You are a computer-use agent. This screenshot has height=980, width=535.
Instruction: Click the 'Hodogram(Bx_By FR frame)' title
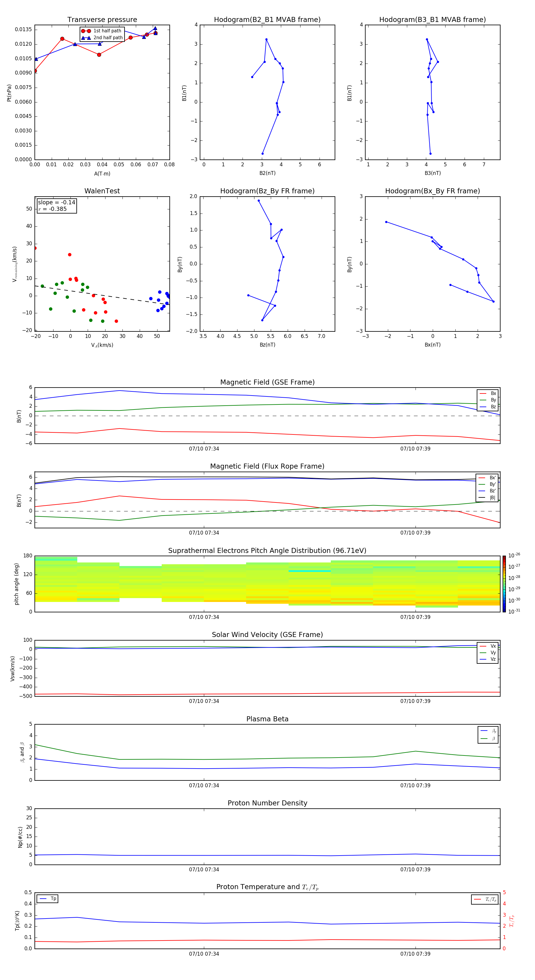coord(432,191)
